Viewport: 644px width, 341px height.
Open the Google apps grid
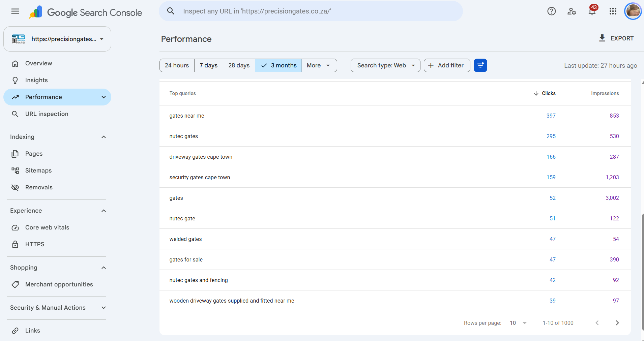[x=613, y=11]
